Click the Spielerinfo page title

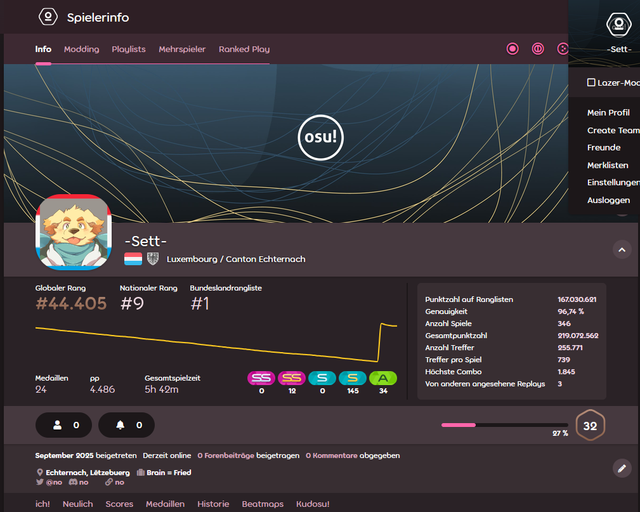(98, 18)
